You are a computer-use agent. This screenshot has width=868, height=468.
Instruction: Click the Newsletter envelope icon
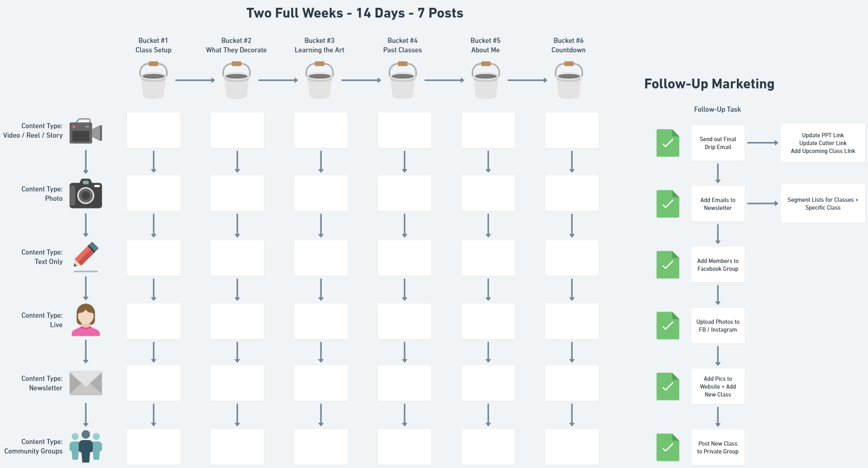tap(86, 383)
